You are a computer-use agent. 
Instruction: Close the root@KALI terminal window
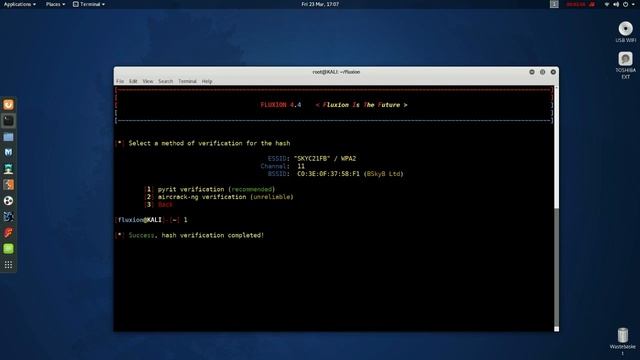[553, 72]
